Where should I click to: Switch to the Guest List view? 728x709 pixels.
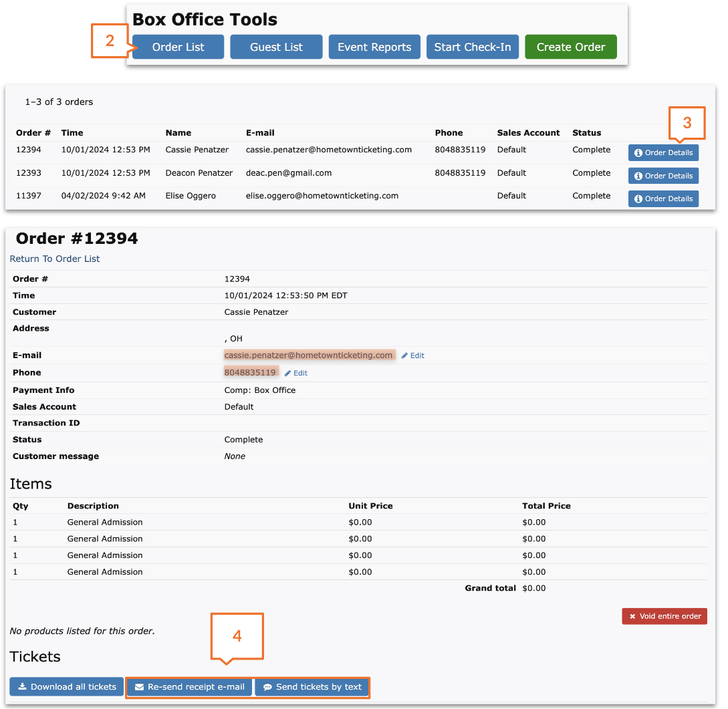point(275,47)
